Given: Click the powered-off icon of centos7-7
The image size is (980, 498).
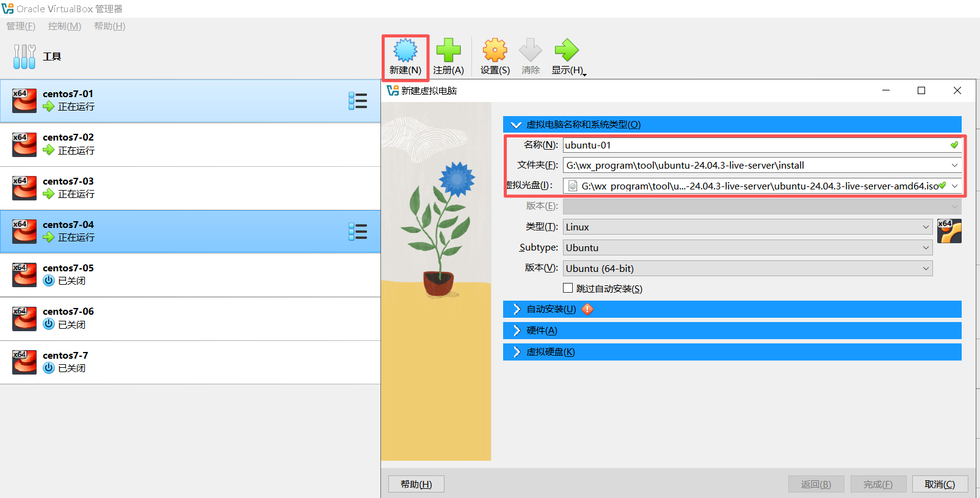Looking at the screenshot, I should [x=49, y=368].
